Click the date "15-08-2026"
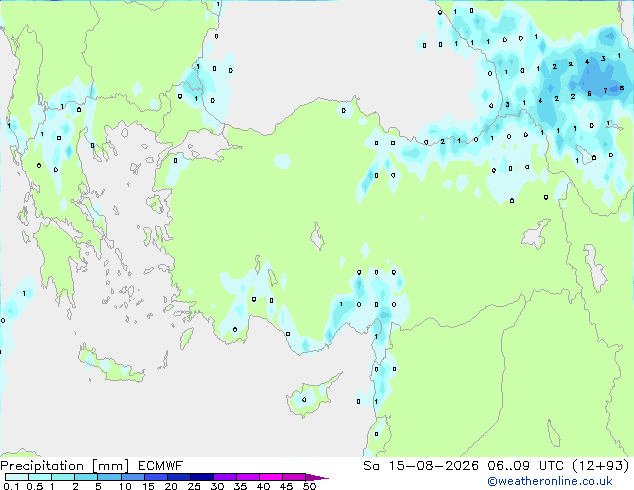Screen dimensions: 634x490 point(433,466)
